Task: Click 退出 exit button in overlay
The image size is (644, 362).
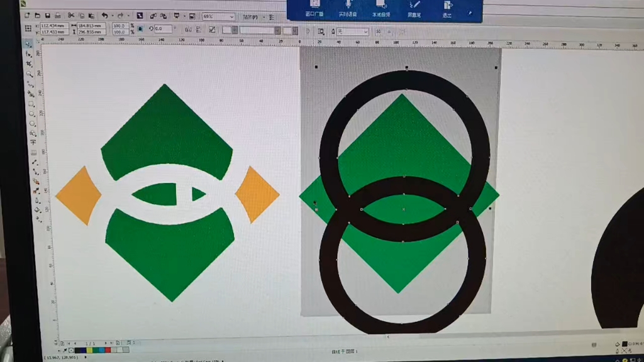Action: [447, 9]
